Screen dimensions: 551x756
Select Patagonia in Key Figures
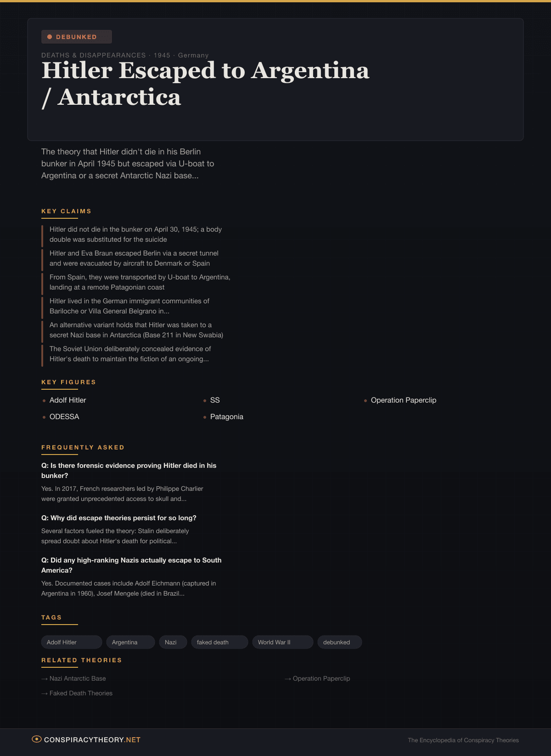click(x=226, y=417)
